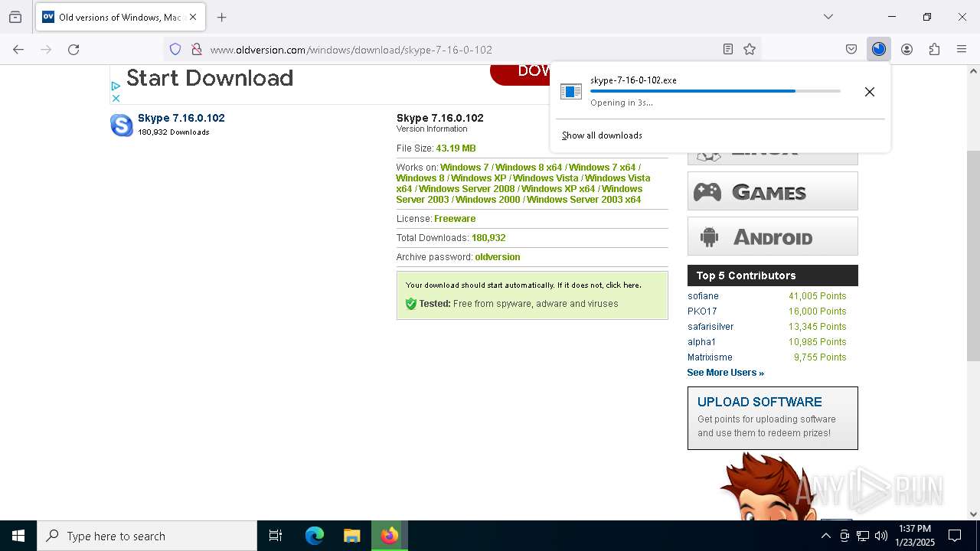Open a new tab with plus button
This screenshot has height=551, width=980.
(x=222, y=17)
